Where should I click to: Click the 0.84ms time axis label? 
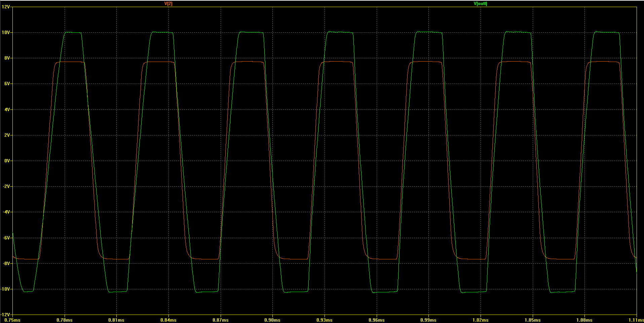[x=168, y=320]
